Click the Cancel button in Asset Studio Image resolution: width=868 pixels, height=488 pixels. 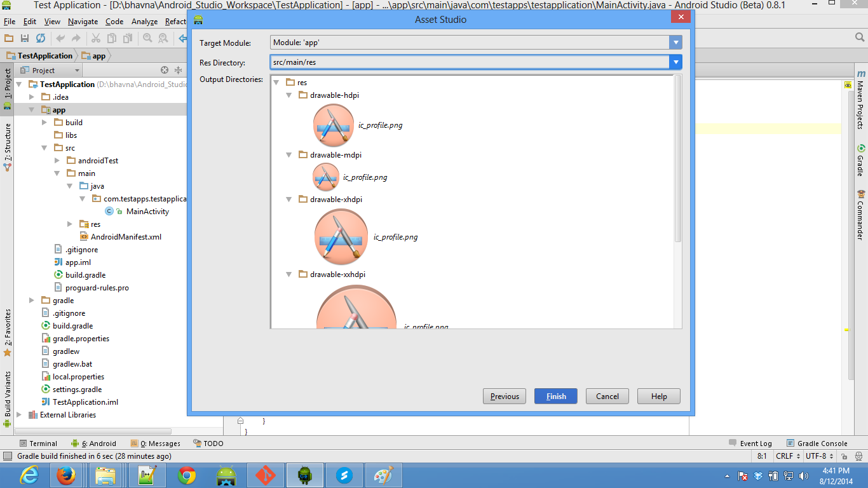(607, 396)
